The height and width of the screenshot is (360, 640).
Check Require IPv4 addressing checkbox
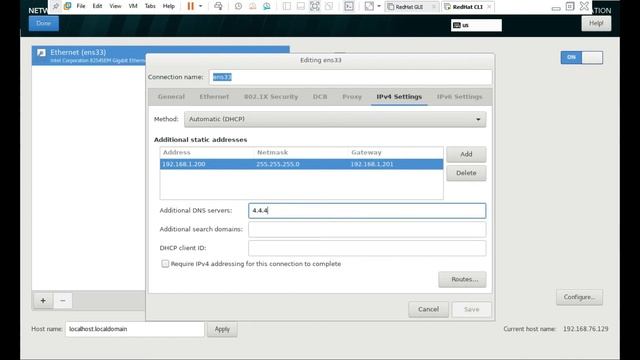(165, 264)
